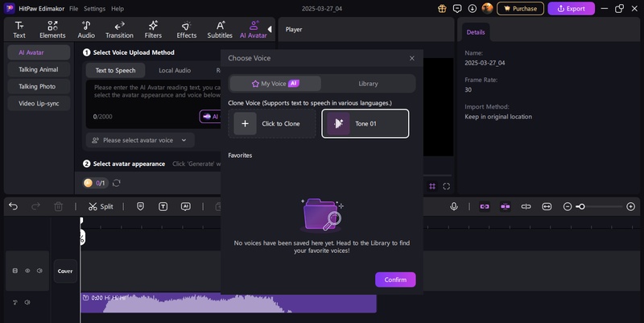Click the fullscreen icon in player
Screen dimensions: 644x323
pyautogui.click(x=447, y=186)
